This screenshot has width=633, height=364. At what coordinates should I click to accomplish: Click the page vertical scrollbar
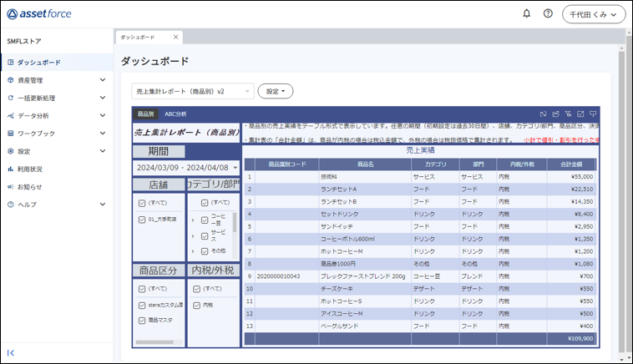point(621,200)
